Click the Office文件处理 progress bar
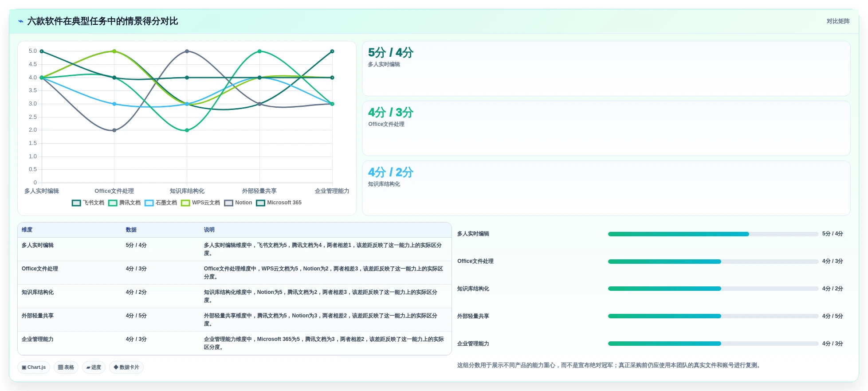 pyautogui.click(x=713, y=262)
